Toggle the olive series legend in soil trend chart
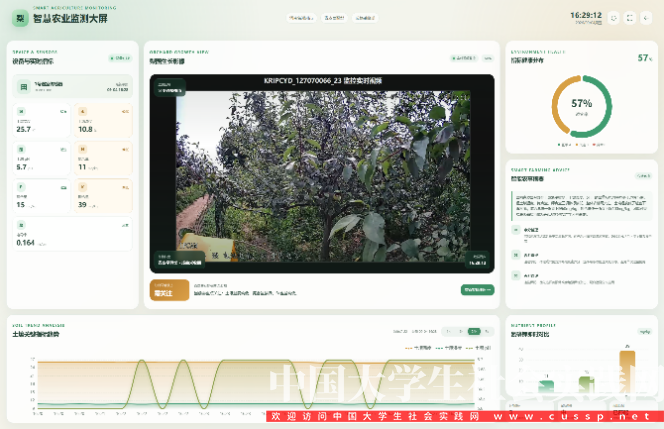 [478, 348]
